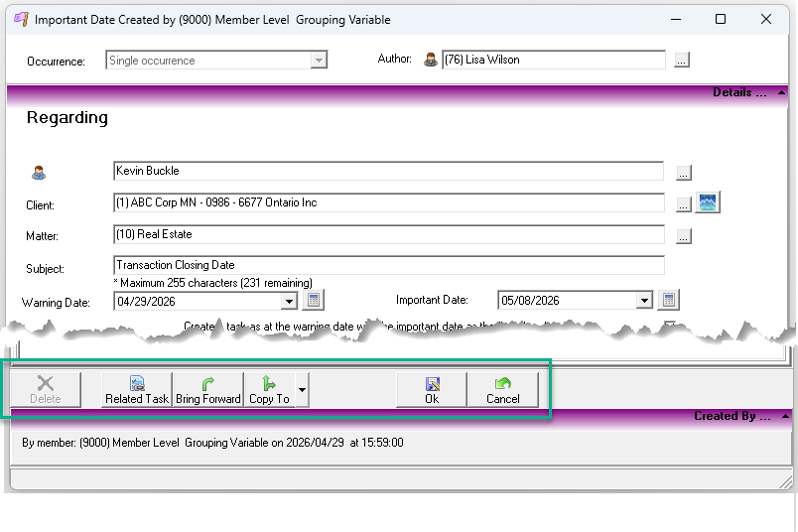The width and height of the screenshot is (798, 532).
Task: Open the Copy To split-button arrow menu
Action: (x=303, y=390)
